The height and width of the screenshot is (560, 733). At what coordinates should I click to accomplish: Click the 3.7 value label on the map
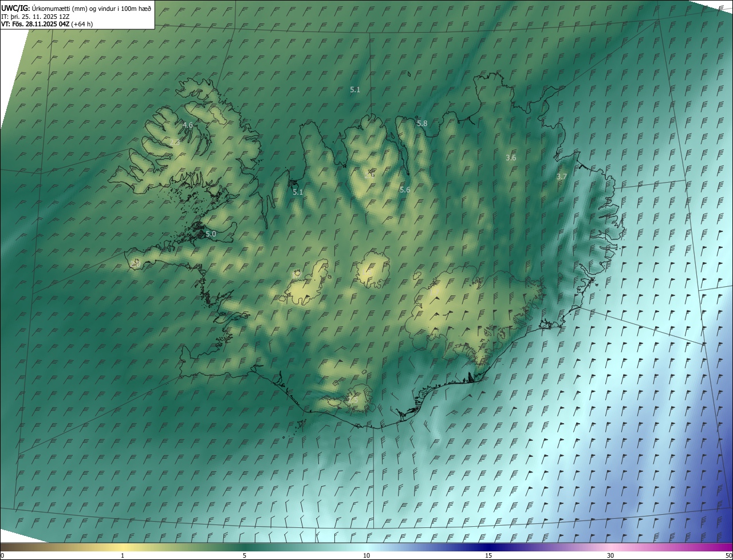[x=562, y=177]
